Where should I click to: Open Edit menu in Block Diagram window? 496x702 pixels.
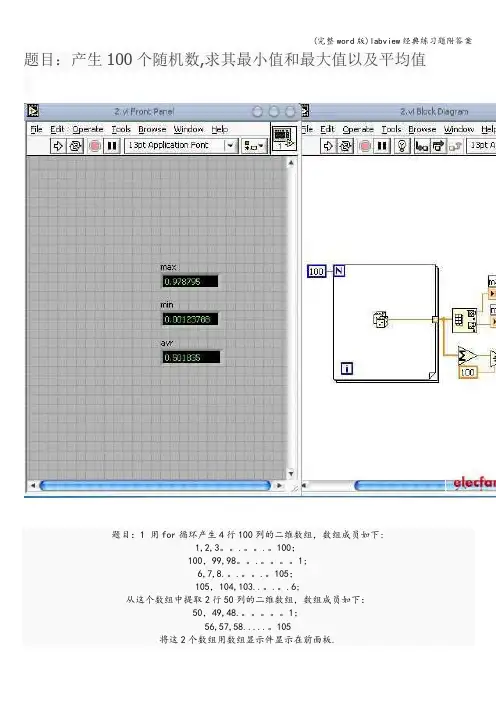(327, 129)
